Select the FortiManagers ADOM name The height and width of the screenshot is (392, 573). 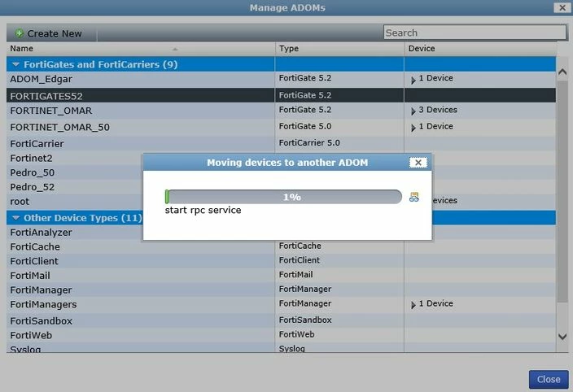pos(43,304)
